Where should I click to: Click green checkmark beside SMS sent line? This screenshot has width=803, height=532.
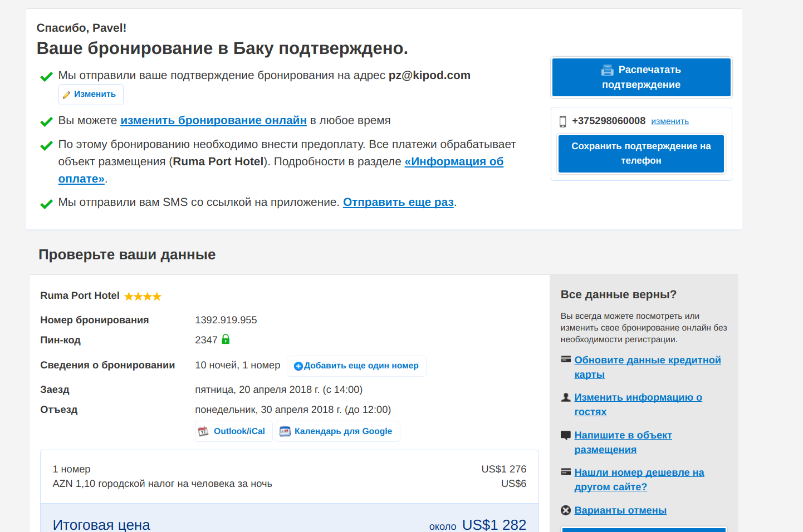pos(47,204)
